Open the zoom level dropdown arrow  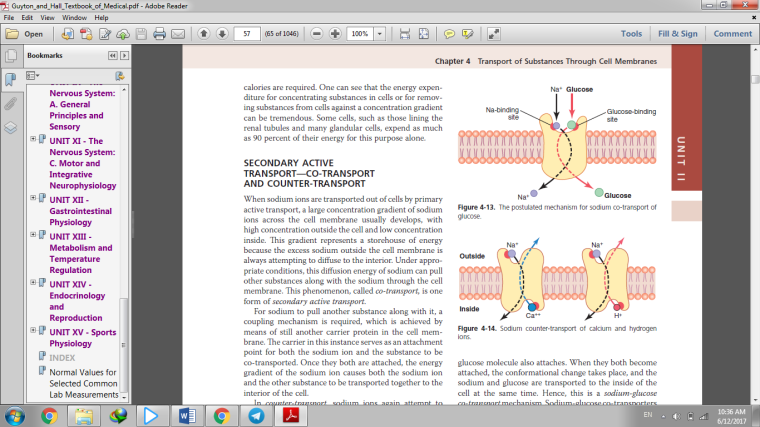tap(380, 34)
